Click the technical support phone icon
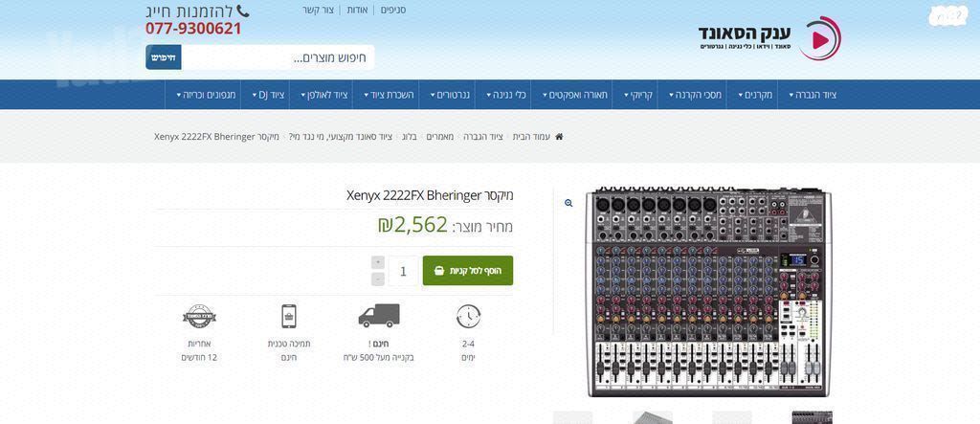The height and width of the screenshot is (424, 980). pos(289,317)
